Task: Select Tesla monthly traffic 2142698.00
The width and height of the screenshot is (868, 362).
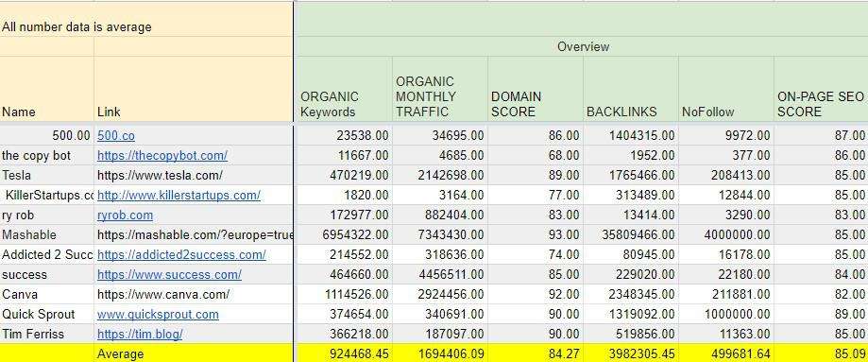Action: coord(440,175)
